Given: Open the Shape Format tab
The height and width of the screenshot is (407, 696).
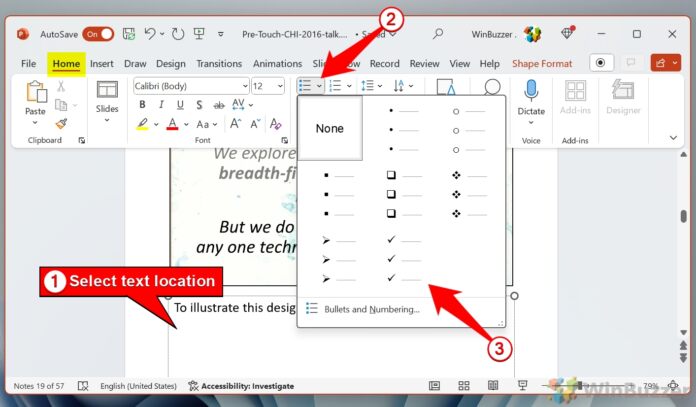Looking at the screenshot, I should 542,64.
